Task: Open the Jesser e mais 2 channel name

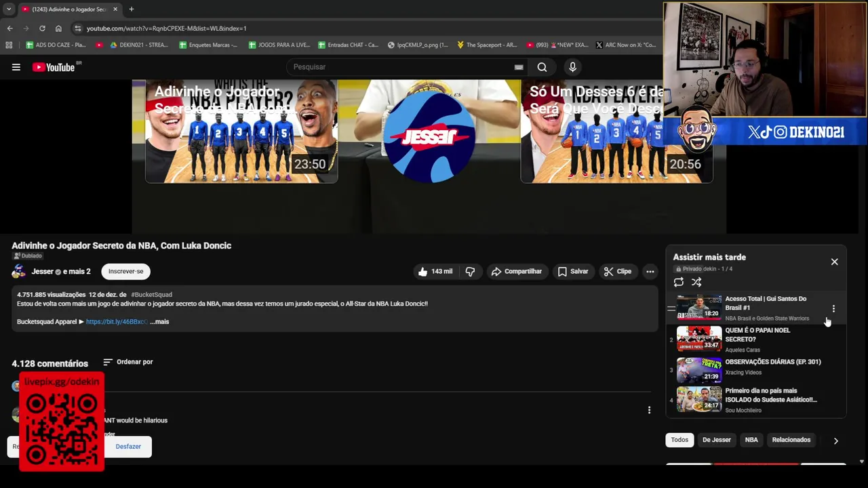Action: pos(60,271)
